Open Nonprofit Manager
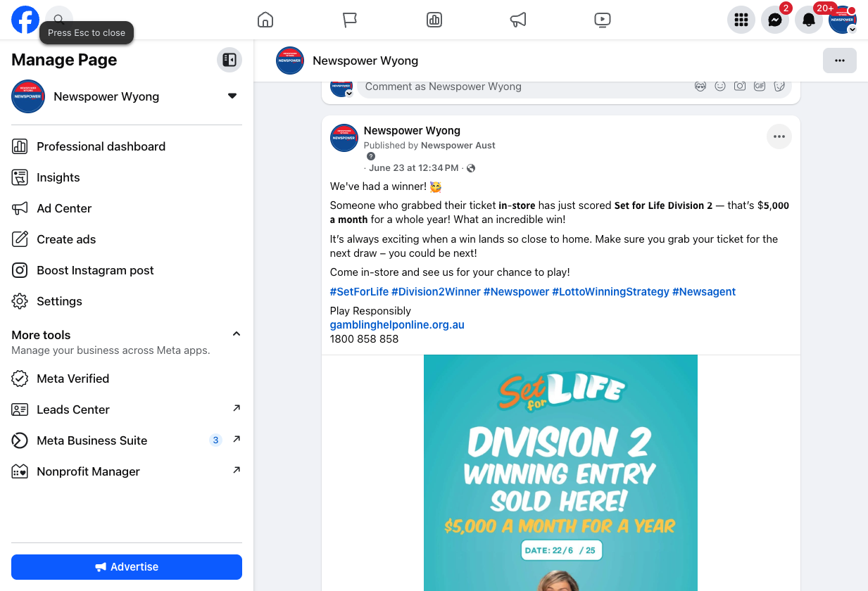 point(127,471)
